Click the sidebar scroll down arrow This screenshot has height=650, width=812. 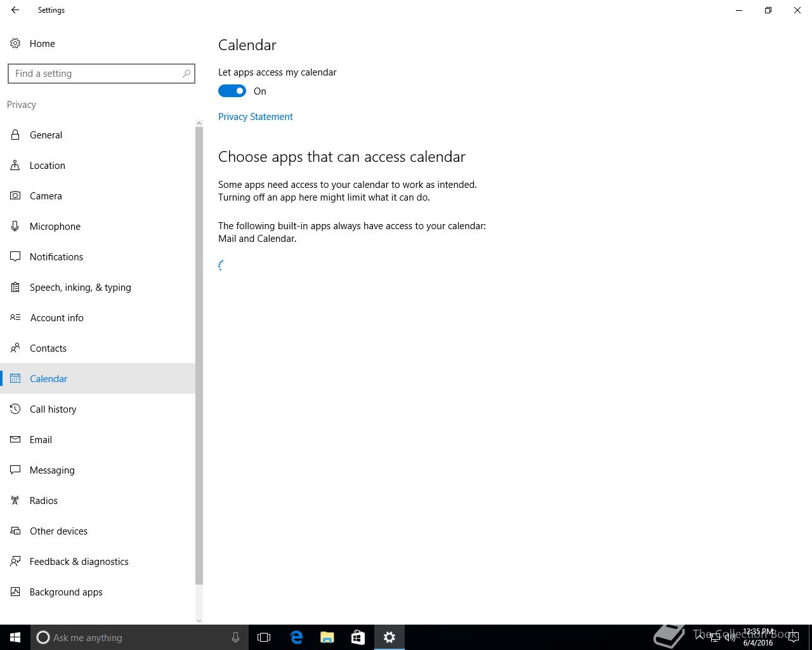tap(199, 620)
